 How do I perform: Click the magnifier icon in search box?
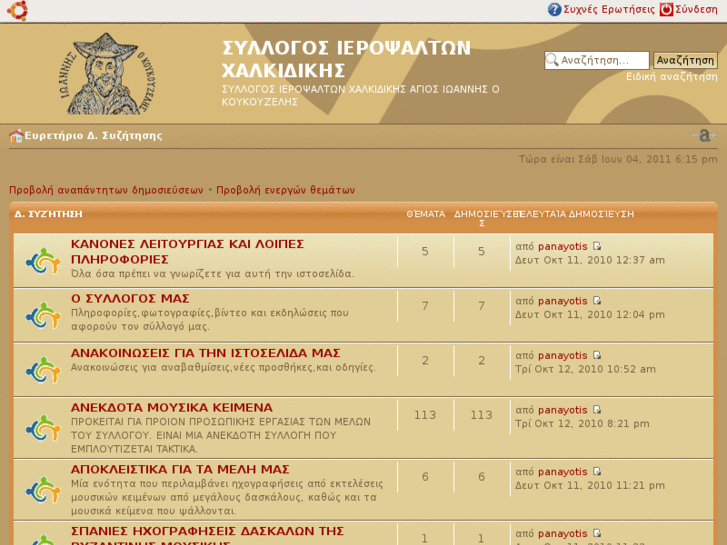pyautogui.click(x=552, y=60)
